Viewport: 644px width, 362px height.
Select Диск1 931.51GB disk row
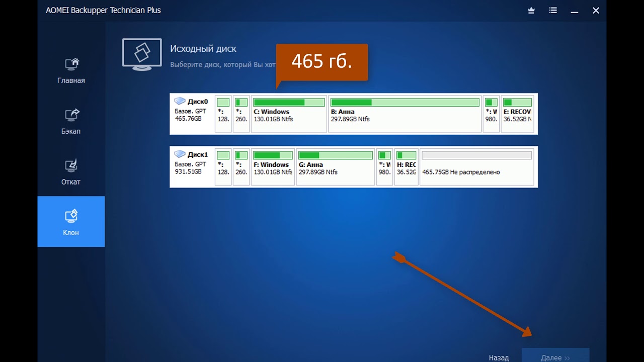pos(354,167)
